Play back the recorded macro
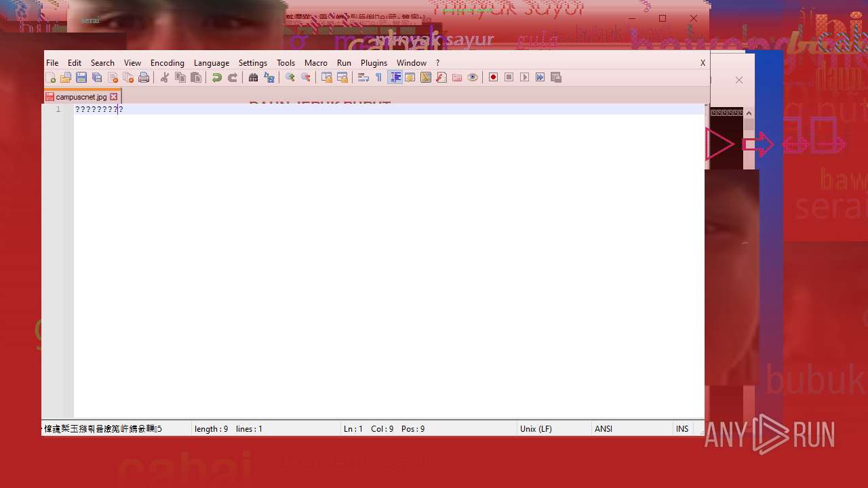 (524, 77)
